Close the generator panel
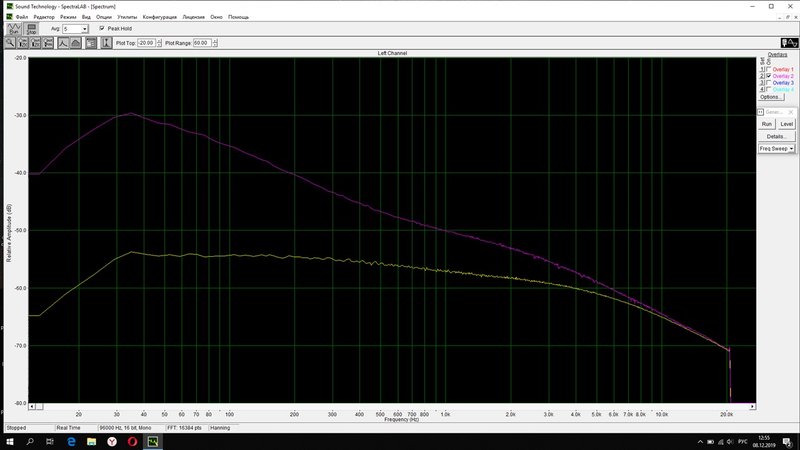800x450 pixels. point(791,112)
